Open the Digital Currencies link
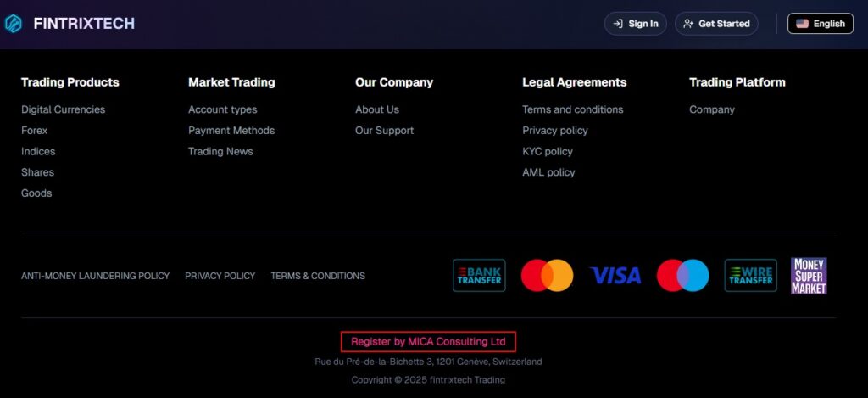This screenshot has height=398, width=868. click(x=64, y=109)
